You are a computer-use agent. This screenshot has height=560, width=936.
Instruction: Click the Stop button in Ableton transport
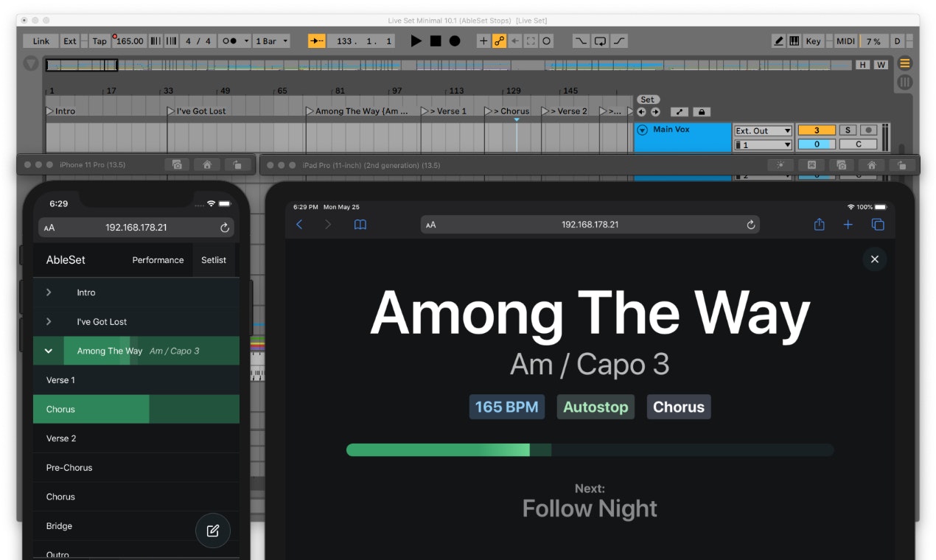436,41
